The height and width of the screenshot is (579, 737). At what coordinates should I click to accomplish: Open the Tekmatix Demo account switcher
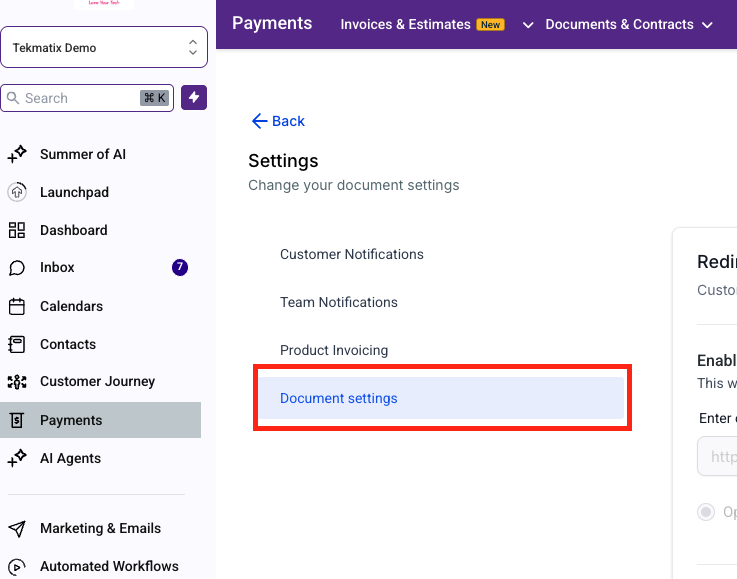104,47
